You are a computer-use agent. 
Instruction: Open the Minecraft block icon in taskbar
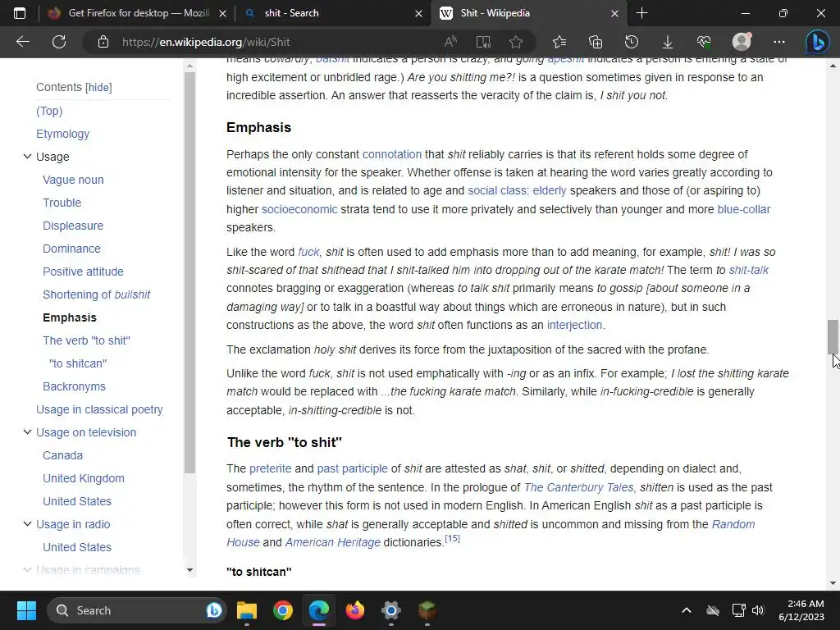pos(427,610)
